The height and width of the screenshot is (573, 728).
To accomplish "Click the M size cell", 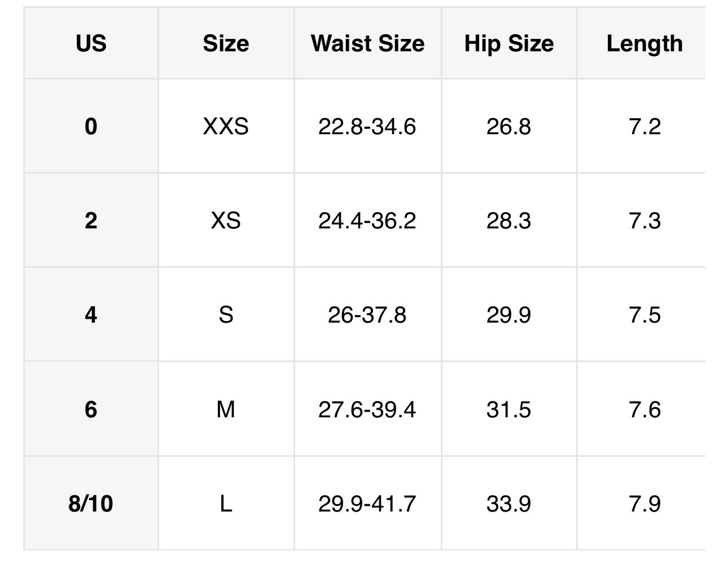I will coord(226,409).
